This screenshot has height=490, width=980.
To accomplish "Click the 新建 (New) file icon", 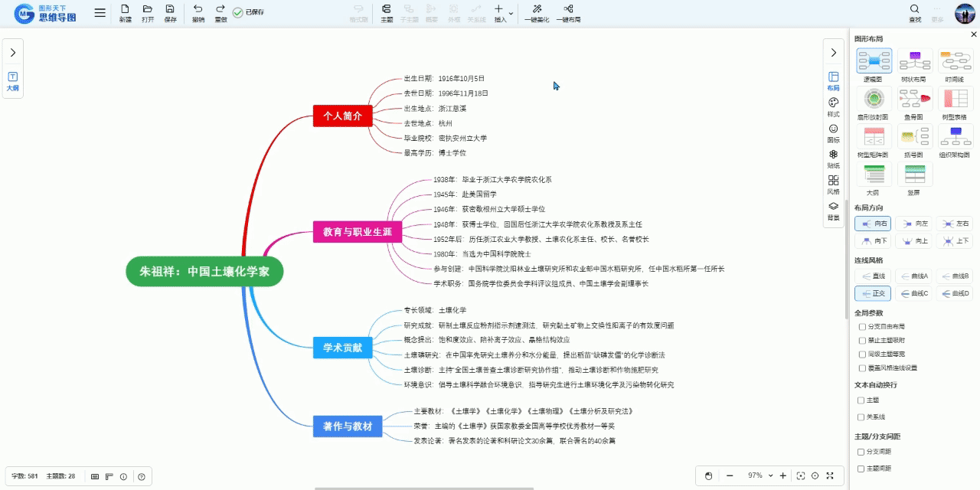I will (125, 9).
